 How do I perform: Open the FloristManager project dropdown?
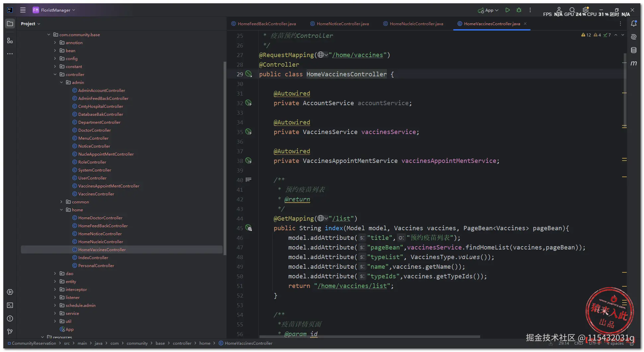click(55, 10)
